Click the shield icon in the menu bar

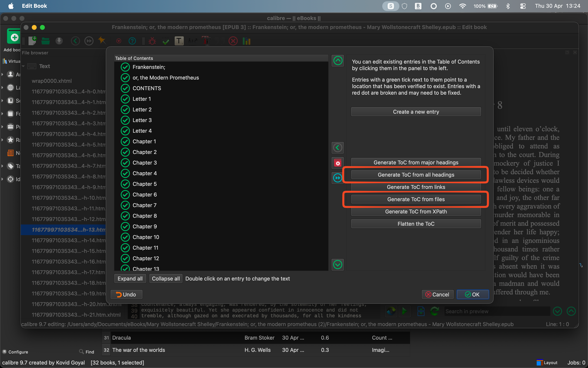pyautogui.click(x=404, y=6)
